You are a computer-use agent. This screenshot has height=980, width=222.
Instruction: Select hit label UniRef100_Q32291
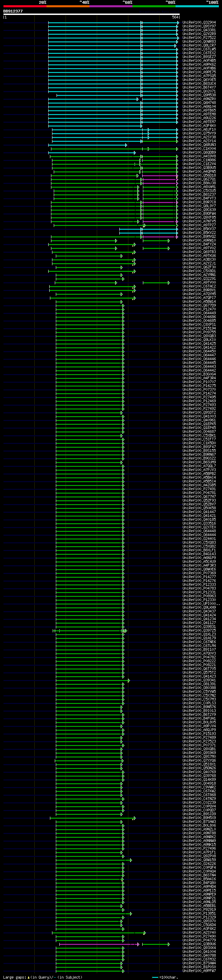click(199, 278)
